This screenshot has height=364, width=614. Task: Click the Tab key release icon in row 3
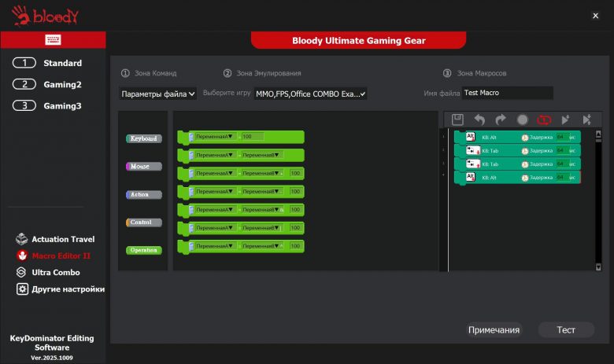(473, 164)
